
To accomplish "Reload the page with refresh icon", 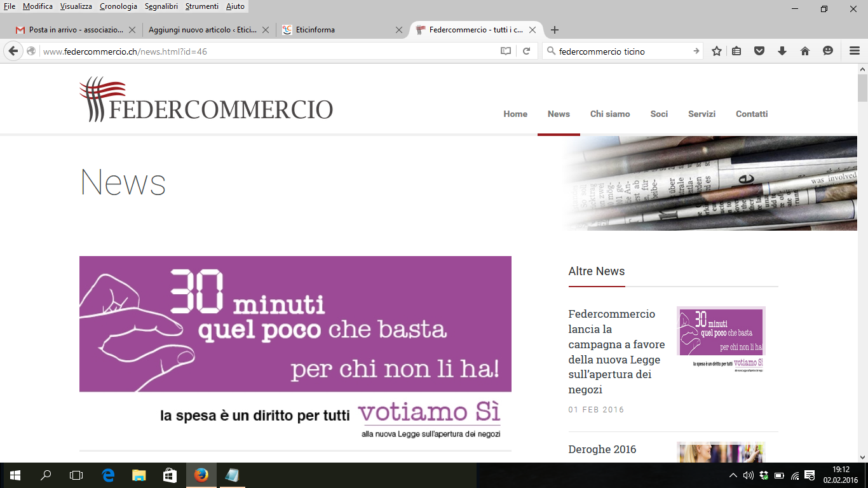I will pyautogui.click(x=526, y=51).
